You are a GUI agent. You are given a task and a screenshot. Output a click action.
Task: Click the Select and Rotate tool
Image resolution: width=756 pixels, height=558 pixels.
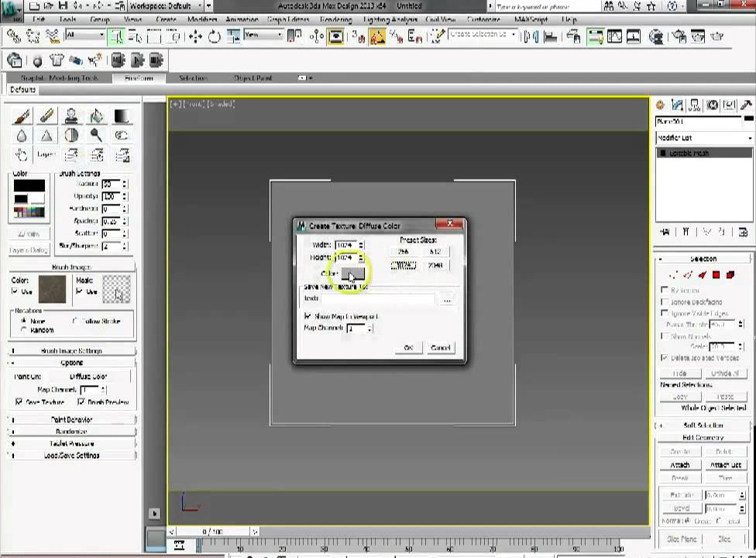[214, 36]
